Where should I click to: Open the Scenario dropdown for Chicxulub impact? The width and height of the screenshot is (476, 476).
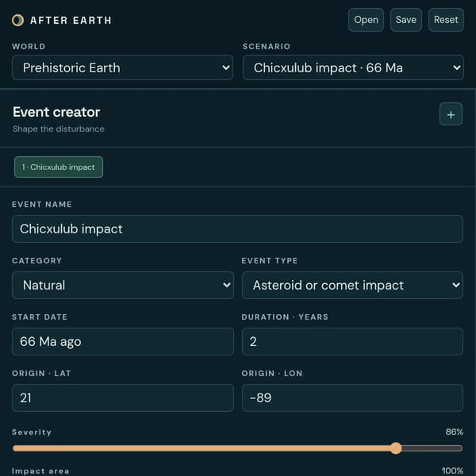tap(353, 67)
